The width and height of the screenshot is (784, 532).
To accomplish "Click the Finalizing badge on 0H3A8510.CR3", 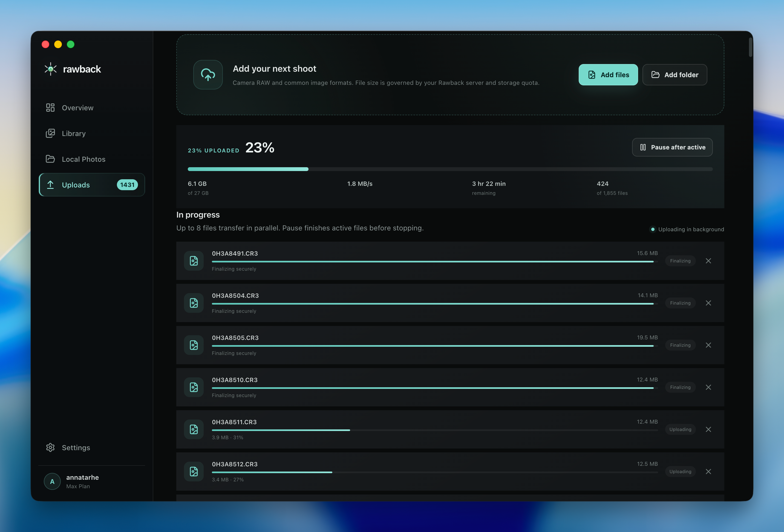I will click(680, 387).
